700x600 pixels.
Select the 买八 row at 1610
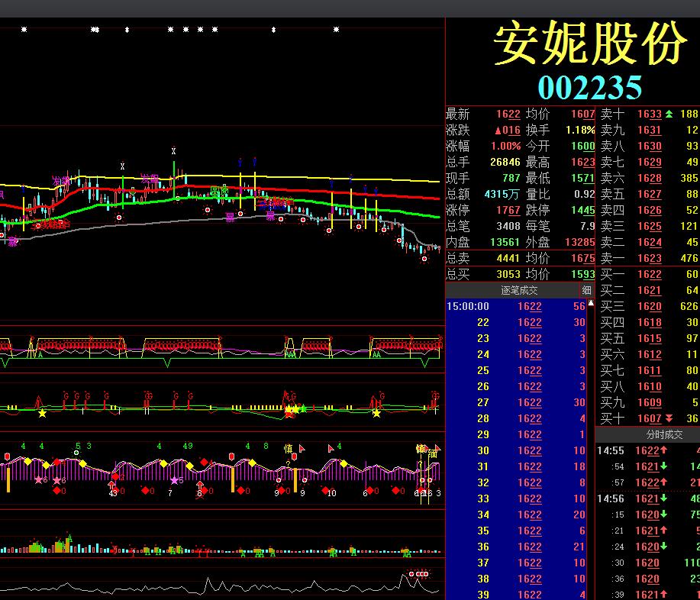(648, 386)
